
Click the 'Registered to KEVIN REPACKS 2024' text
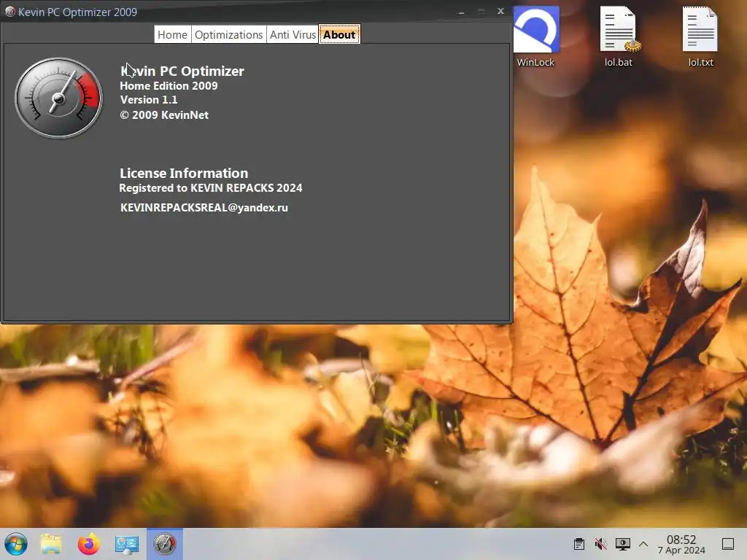(211, 187)
